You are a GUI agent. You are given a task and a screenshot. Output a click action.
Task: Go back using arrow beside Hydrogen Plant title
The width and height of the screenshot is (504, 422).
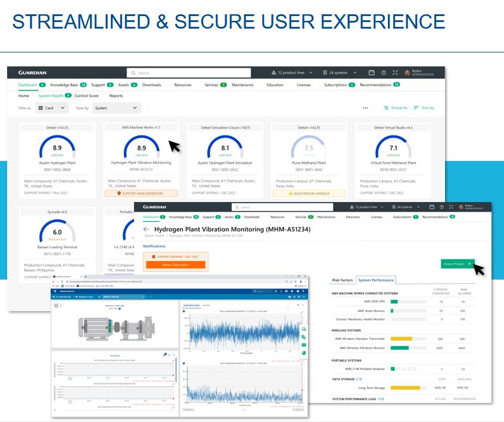click(147, 229)
